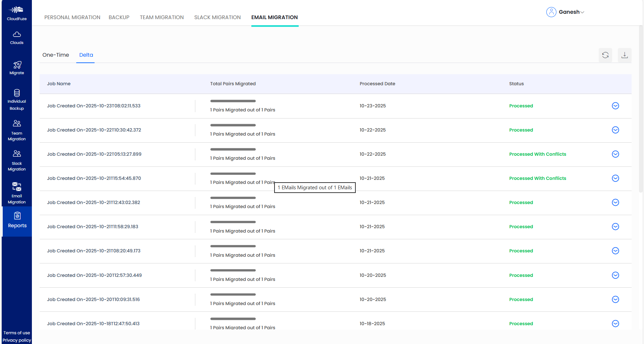Expand the job created 10-22T05:13:27.899
The height and width of the screenshot is (344, 644).
coord(615,154)
